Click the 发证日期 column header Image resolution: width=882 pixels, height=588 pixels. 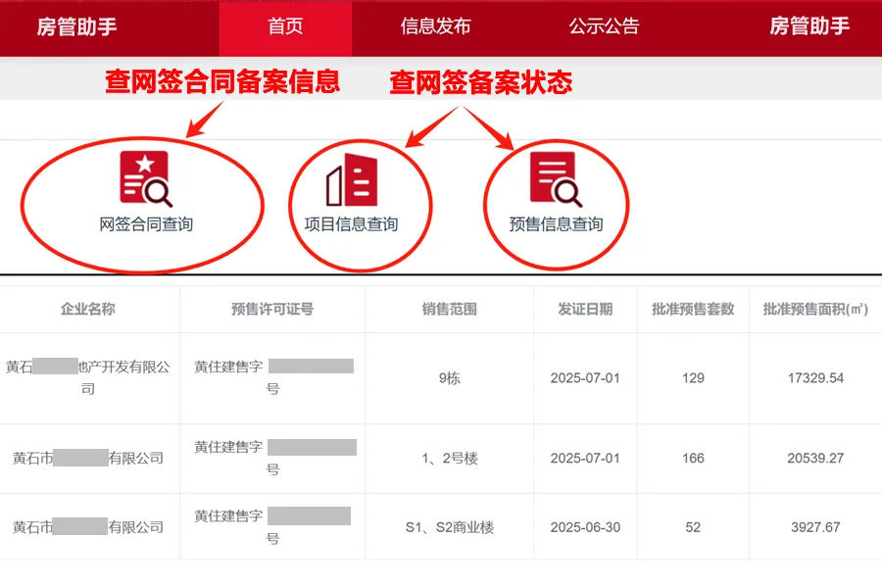585,309
